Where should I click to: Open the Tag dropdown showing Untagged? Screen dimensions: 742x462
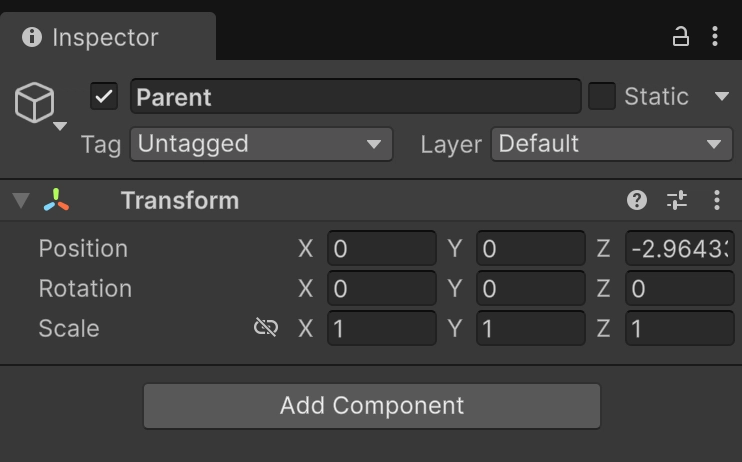tap(261, 144)
